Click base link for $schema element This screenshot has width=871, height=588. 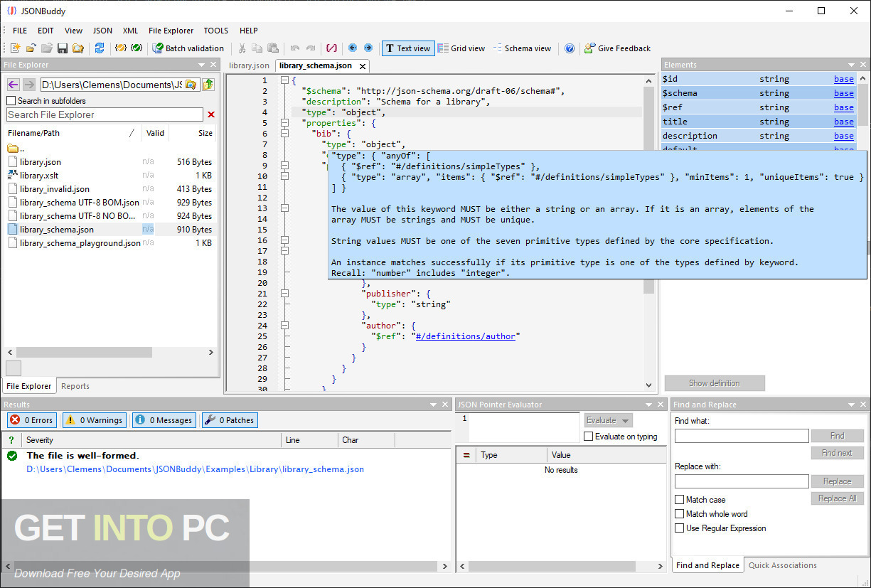pyautogui.click(x=844, y=93)
